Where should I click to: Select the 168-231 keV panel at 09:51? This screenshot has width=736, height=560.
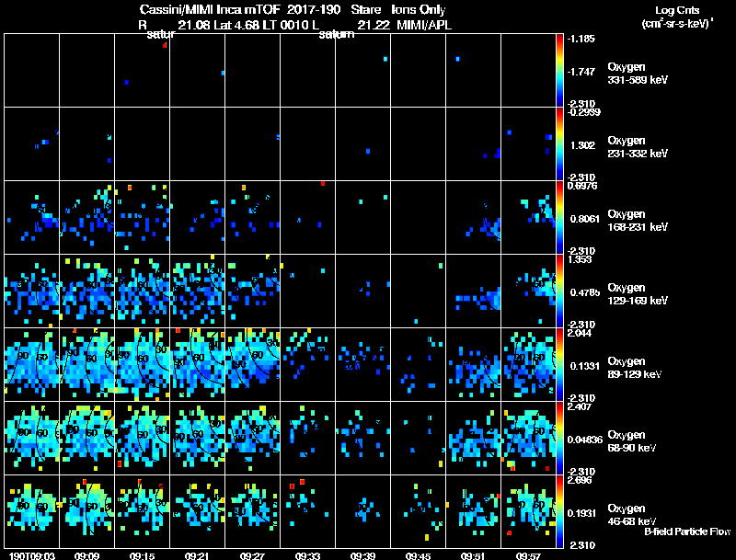click(473, 218)
